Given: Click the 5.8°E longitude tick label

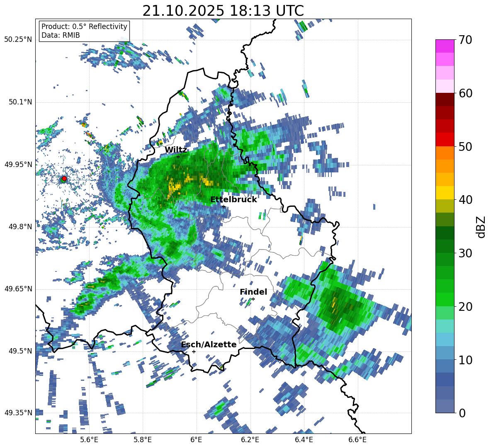Looking at the screenshot, I should tap(143, 440).
